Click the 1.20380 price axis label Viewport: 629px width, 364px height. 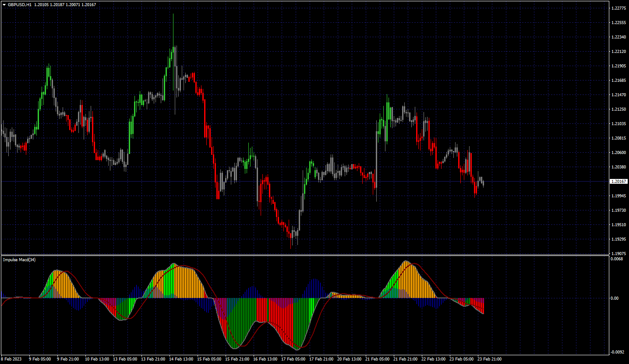tap(618, 167)
